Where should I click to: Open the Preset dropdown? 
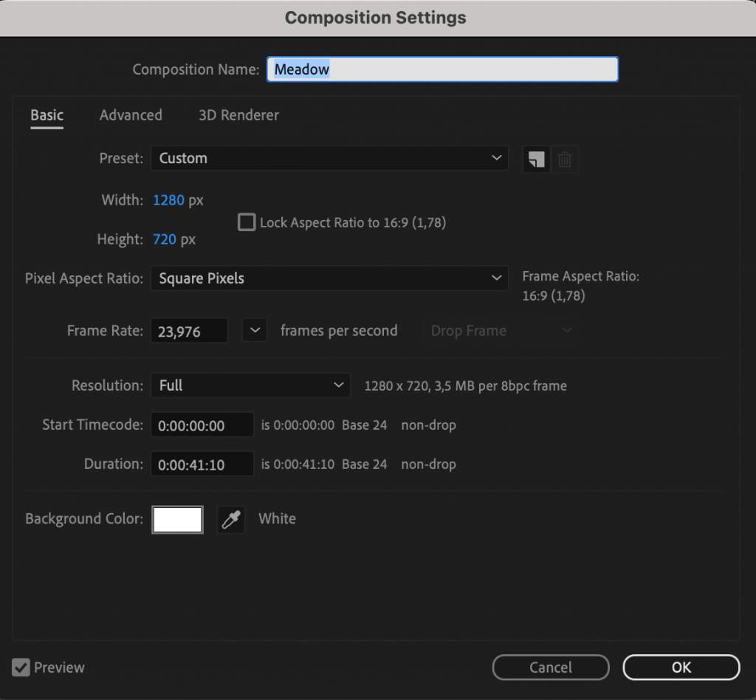[329, 158]
